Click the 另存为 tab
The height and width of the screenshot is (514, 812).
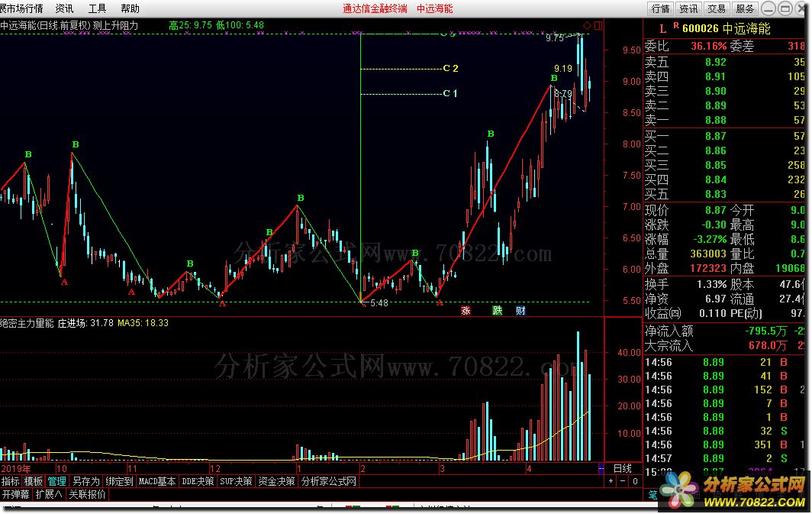coord(86,481)
